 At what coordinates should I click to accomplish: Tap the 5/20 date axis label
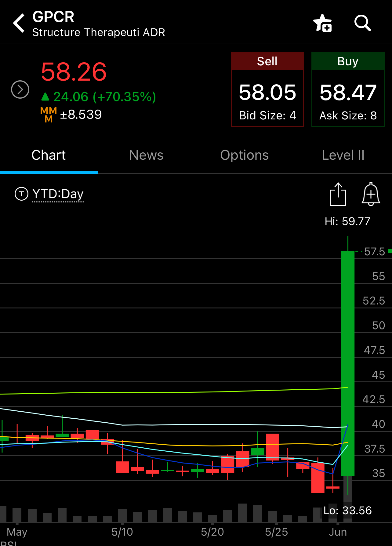pyautogui.click(x=212, y=532)
